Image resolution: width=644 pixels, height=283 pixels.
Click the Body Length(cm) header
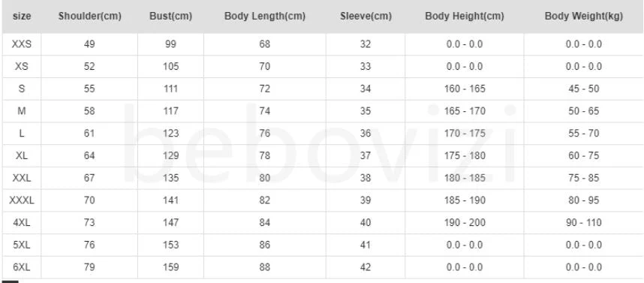tap(265, 17)
